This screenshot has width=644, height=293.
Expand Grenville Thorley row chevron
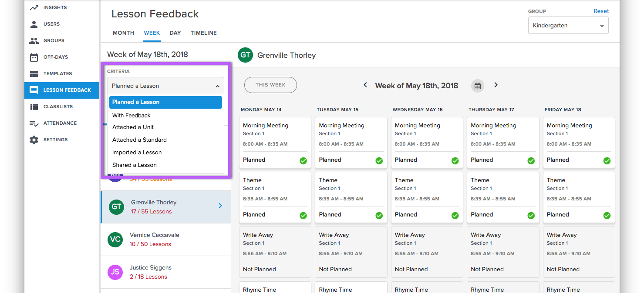click(x=220, y=206)
